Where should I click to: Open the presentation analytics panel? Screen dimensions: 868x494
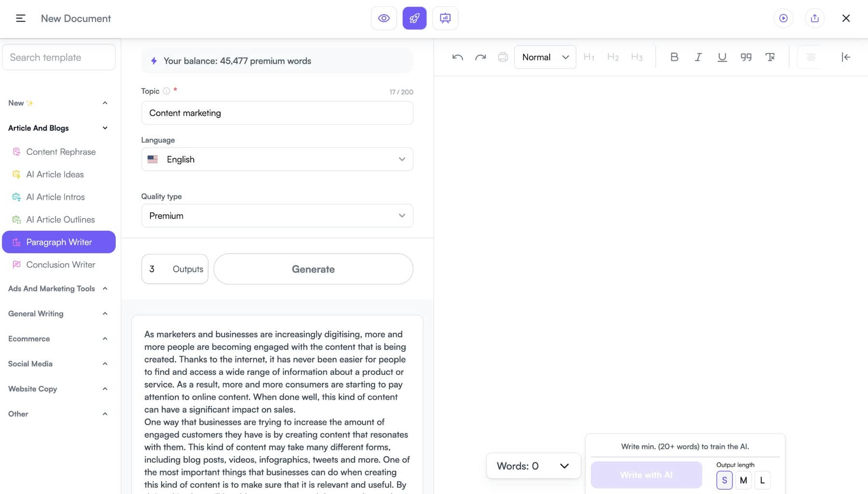pos(445,18)
